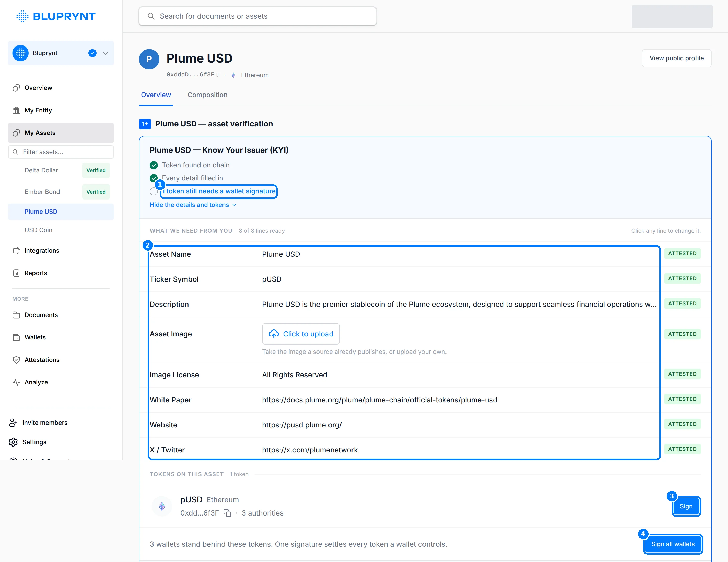
Task: Open Reports in the sidebar
Action: 61,273
